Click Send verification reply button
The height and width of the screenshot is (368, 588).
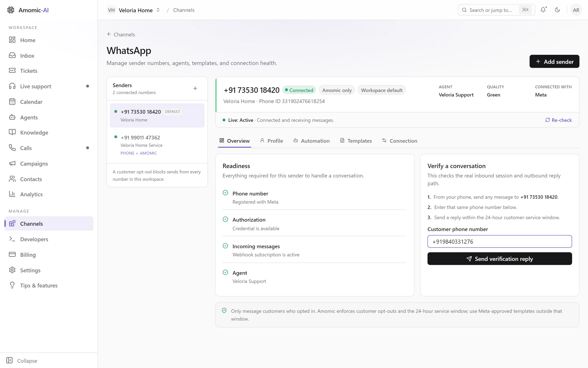click(x=500, y=259)
